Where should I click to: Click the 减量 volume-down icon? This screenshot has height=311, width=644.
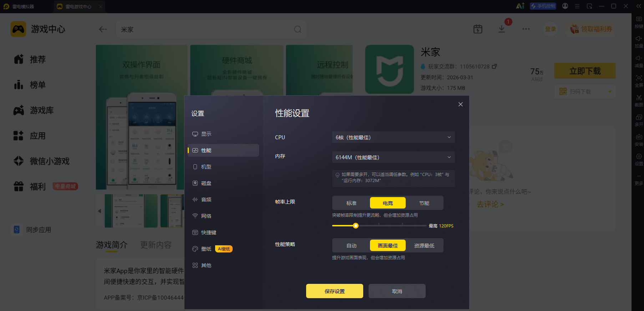pos(639,58)
